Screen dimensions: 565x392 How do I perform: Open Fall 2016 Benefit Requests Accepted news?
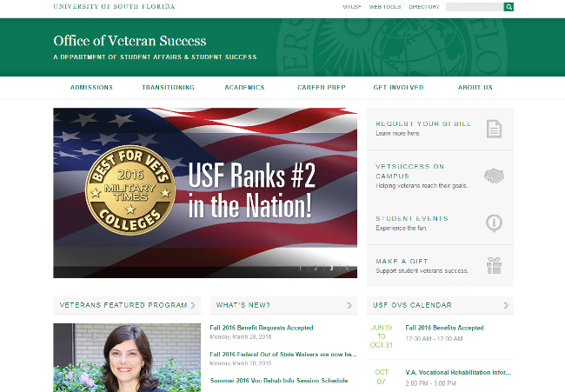click(x=262, y=328)
